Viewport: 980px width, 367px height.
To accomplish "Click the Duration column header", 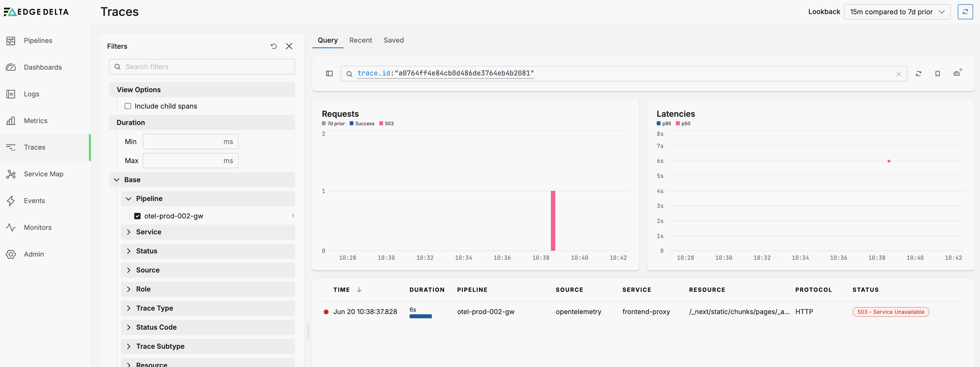I will tap(427, 290).
